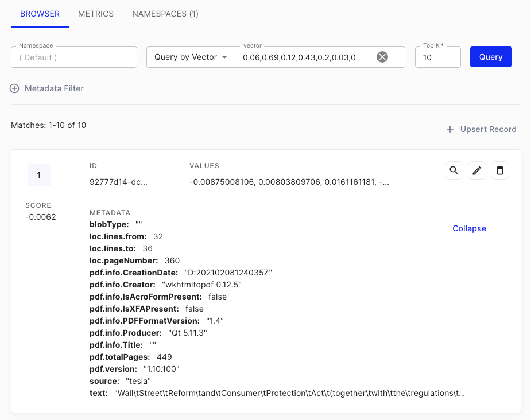This screenshot has height=420, width=531.
Task: Select the BROWSER tab
Action: pos(40,14)
